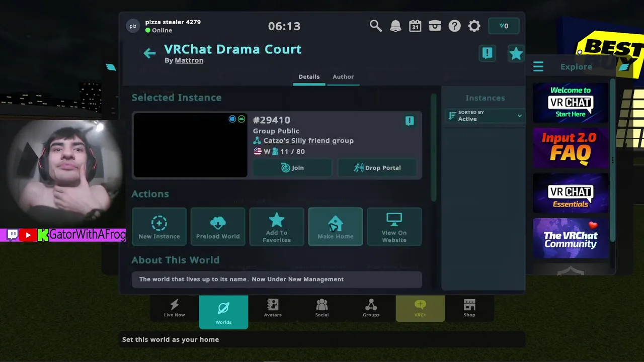Open the help question mark icon
Viewport: 644px width, 362px height.
coord(454,26)
